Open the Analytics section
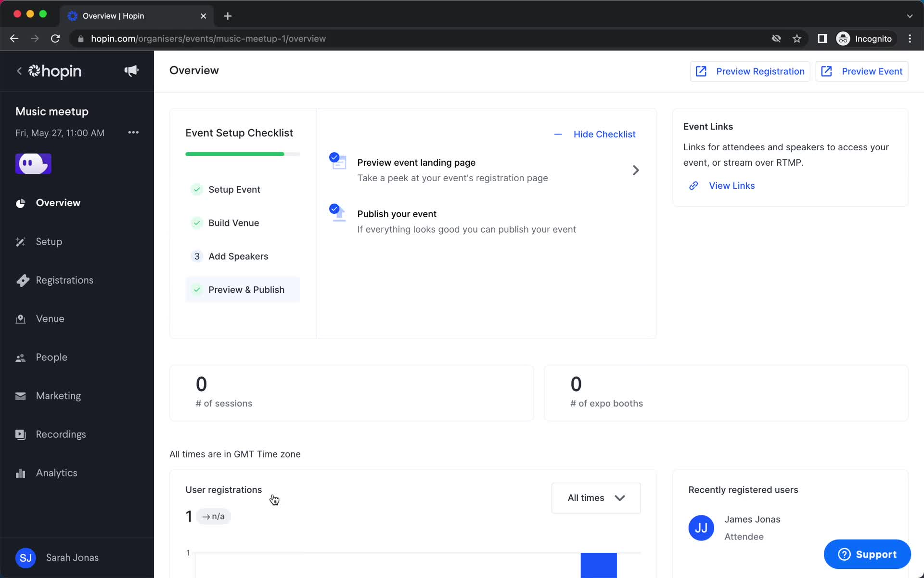Viewport: 924px width, 578px height. pyautogui.click(x=56, y=473)
